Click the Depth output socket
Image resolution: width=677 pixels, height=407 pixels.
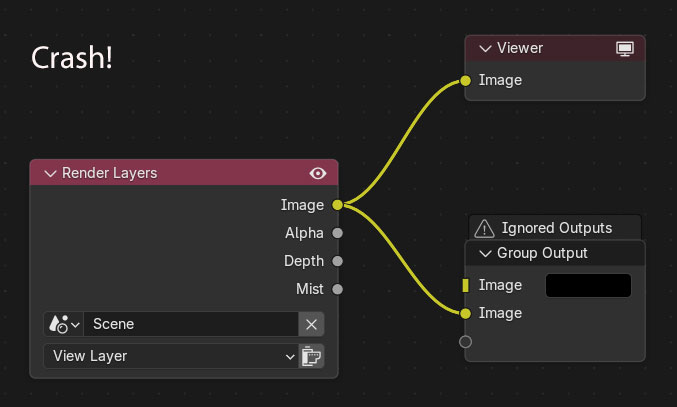tap(337, 261)
